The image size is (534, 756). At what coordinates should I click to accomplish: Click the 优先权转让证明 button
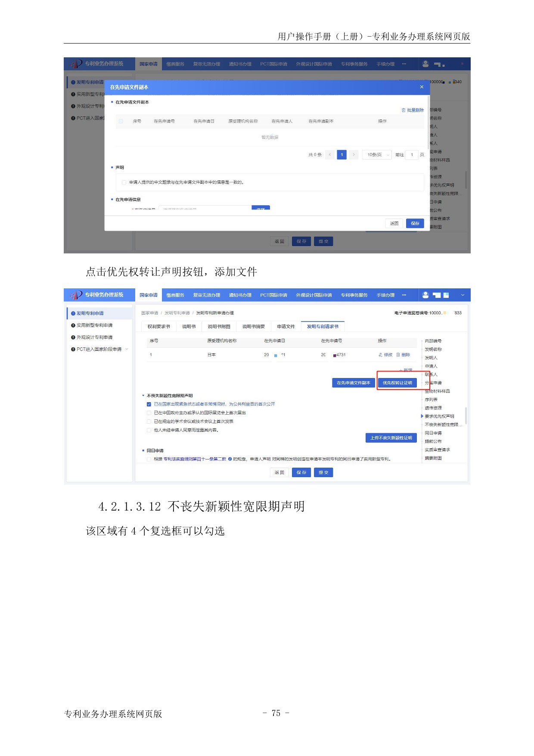[x=397, y=383]
